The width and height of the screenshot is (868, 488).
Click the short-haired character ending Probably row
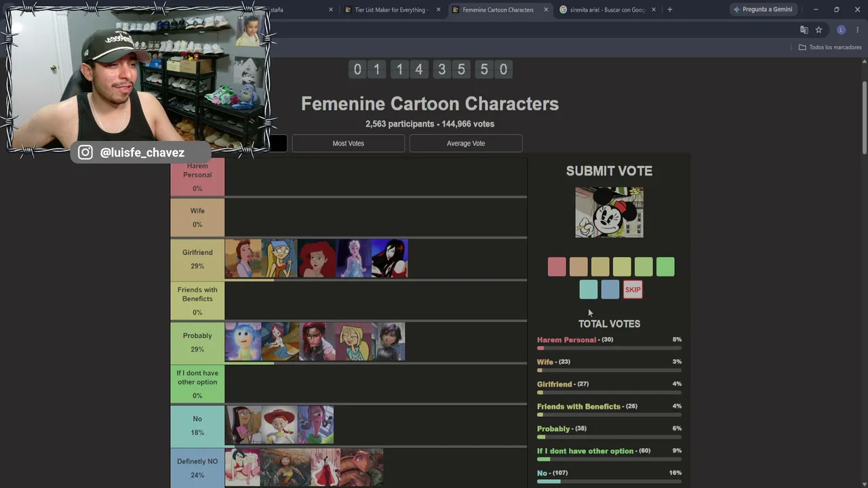[x=389, y=342]
